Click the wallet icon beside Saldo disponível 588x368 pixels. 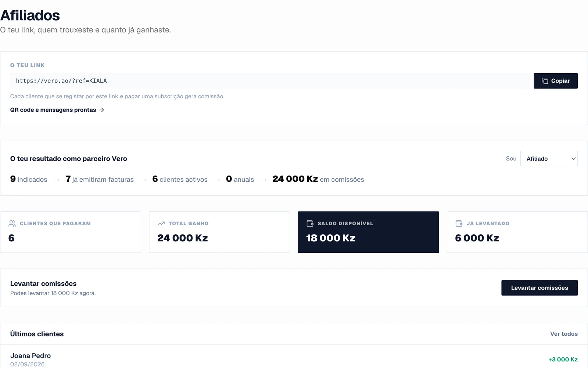310,223
